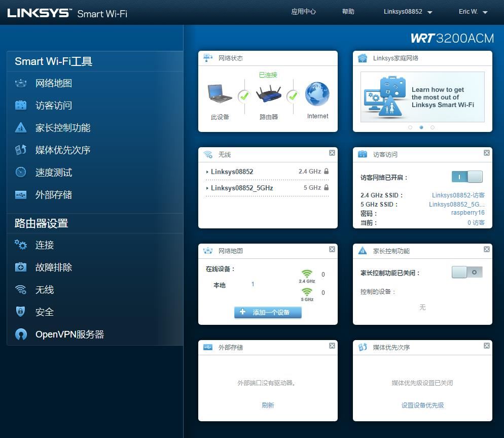
Task: Open the Linksys08852 router dropdown in header
Action: tap(408, 12)
